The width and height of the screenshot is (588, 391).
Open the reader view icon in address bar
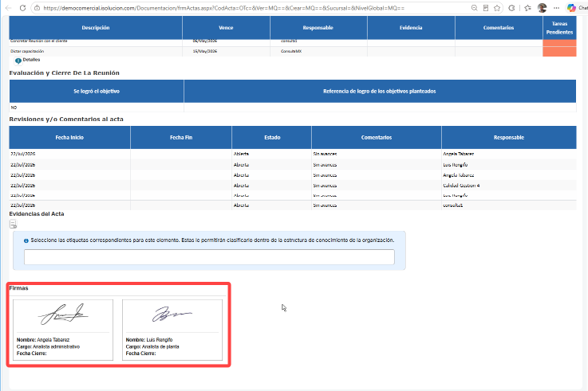click(485, 8)
